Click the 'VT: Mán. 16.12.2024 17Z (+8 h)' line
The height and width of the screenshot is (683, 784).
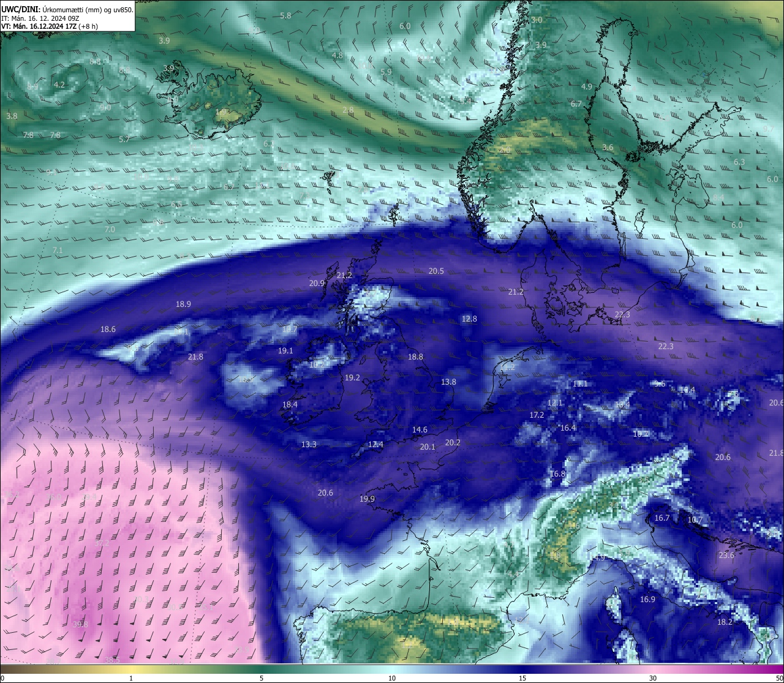(x=50, y=27)
